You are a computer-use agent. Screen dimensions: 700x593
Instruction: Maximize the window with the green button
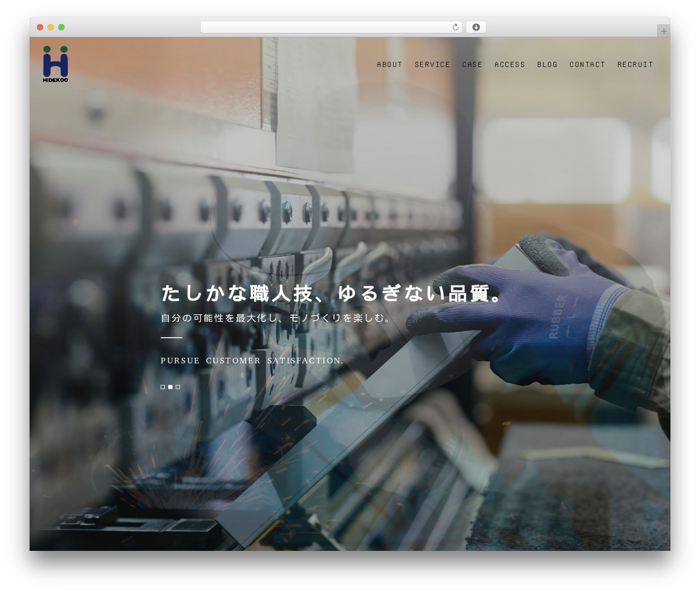tap(61, 27)
